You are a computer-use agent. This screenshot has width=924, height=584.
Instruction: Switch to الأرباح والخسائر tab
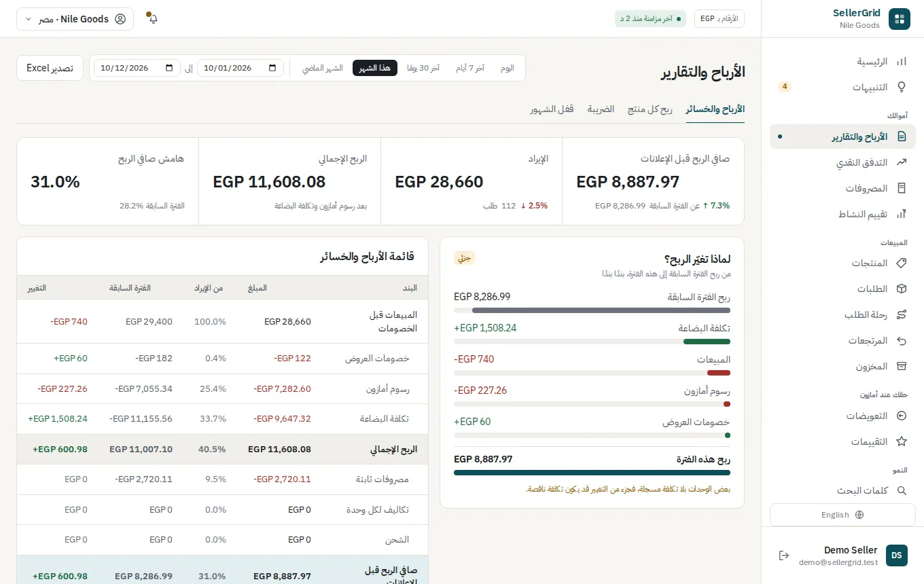715,109
